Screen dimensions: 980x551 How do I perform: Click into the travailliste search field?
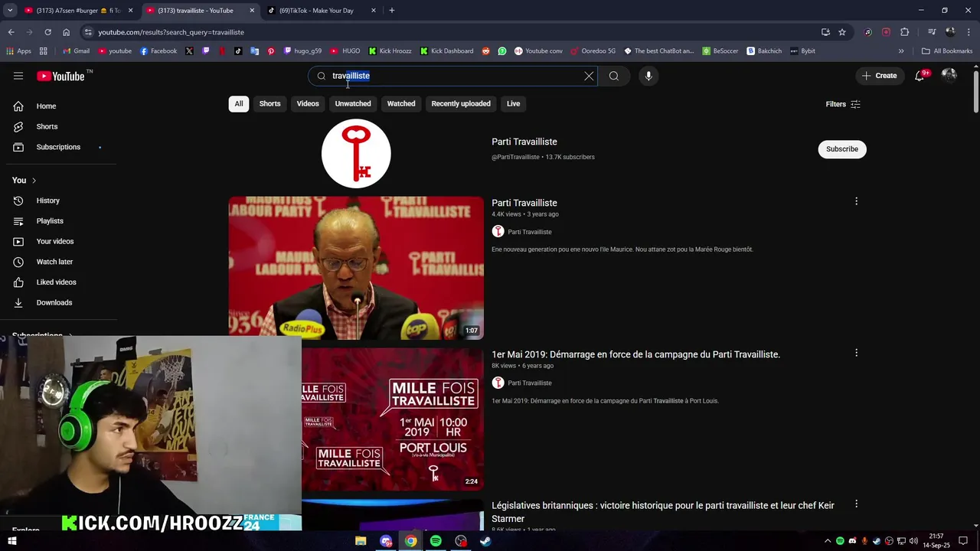pos(453,76)
